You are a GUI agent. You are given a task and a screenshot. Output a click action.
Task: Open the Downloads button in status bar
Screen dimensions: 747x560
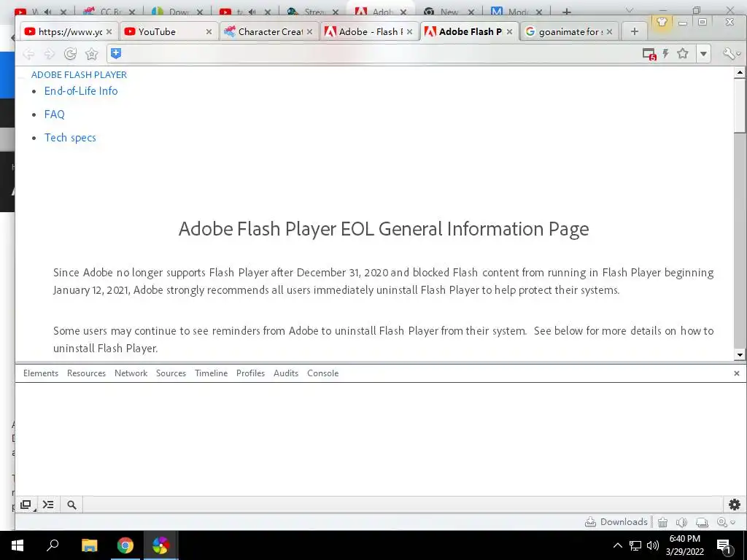[x=616, y=522]
